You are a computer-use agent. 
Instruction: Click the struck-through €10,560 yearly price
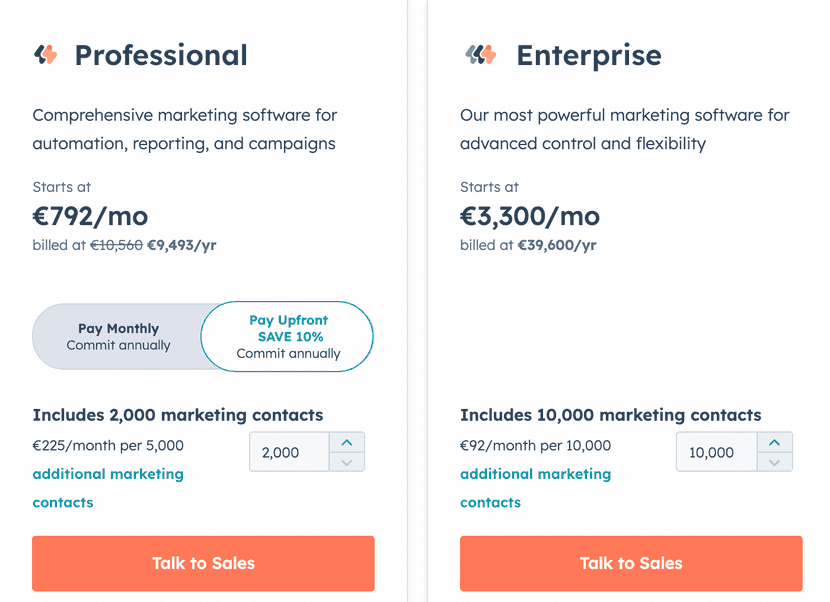click(x=116, y=245)
